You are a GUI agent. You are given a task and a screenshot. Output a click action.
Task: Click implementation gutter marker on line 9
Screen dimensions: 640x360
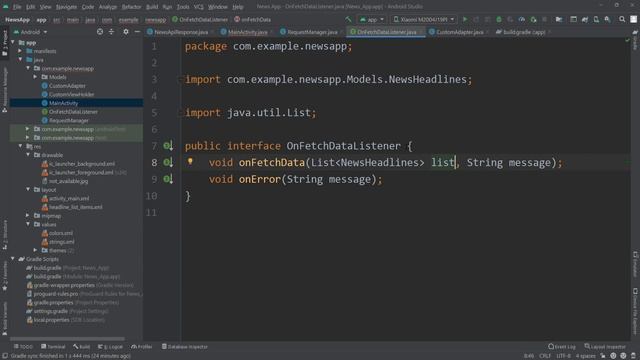168,179
